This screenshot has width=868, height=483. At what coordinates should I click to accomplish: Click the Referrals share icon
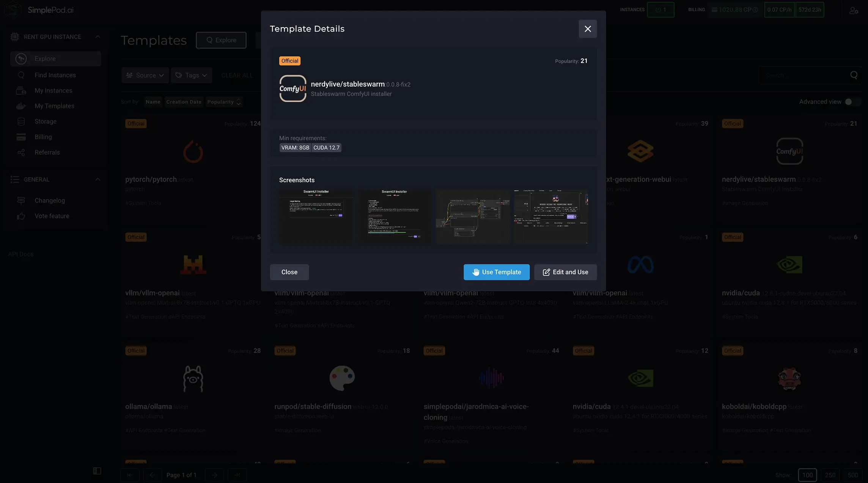click(x=21, y=152)
